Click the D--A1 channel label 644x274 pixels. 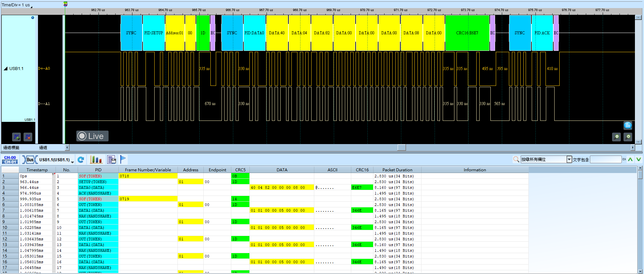tap(44, 104)
